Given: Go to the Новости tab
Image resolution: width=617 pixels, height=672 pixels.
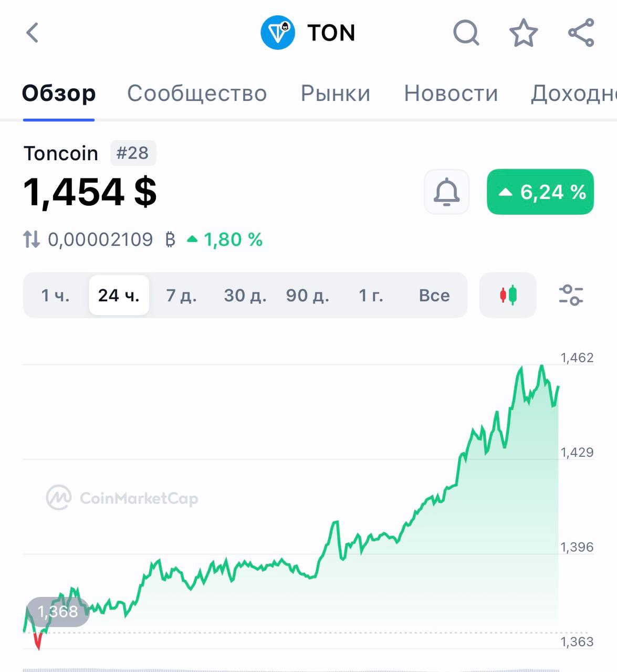Looking at the screenshot, I should click(x=451, y=93).
